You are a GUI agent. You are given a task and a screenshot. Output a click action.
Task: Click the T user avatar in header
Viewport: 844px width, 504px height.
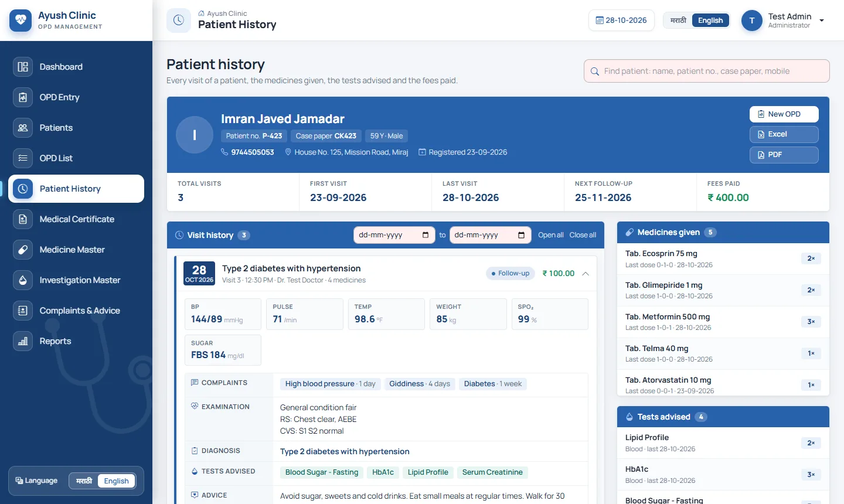click(x=752, y=21)
